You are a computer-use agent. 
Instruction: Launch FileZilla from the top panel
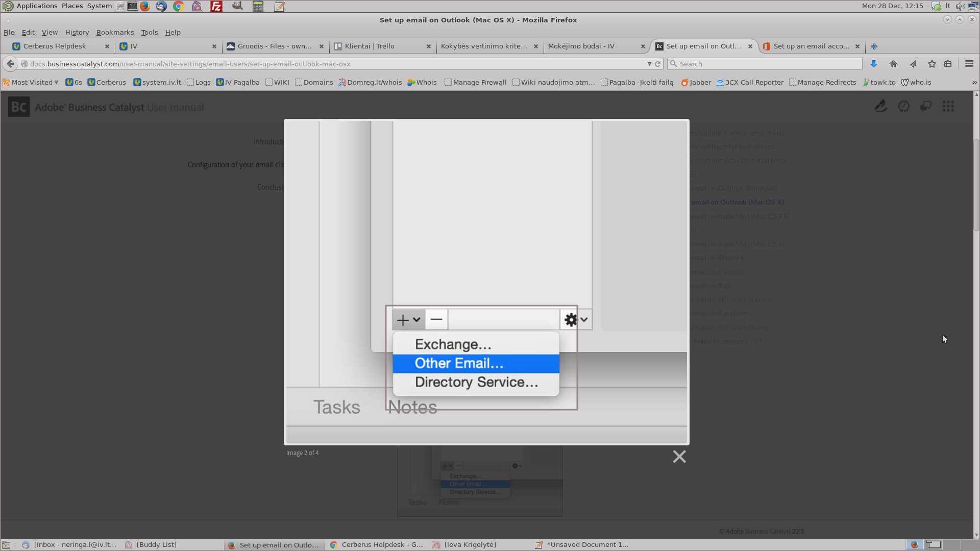(216, 7)
